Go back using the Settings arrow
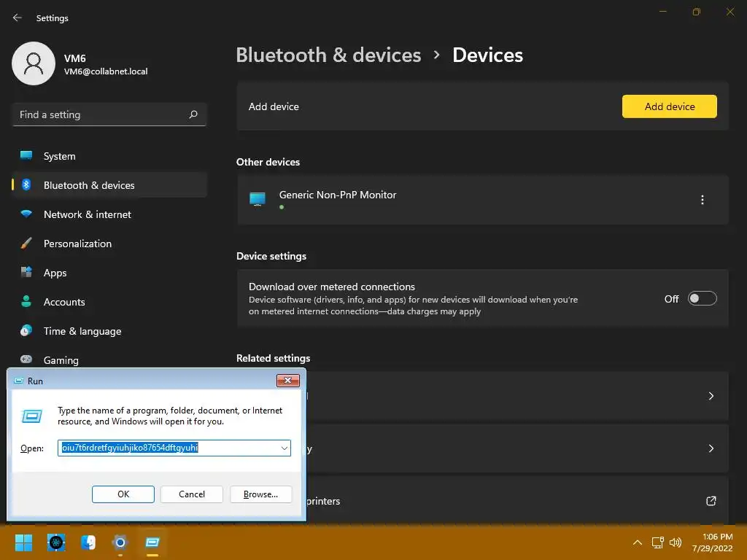The height and width of the screenshot is (560, 747). coord(18,17)
